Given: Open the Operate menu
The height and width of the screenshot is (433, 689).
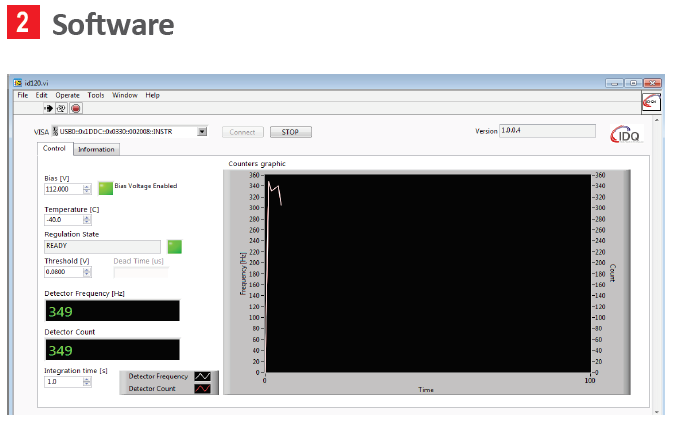Looking at the screenshot, I should click(67, 95).
